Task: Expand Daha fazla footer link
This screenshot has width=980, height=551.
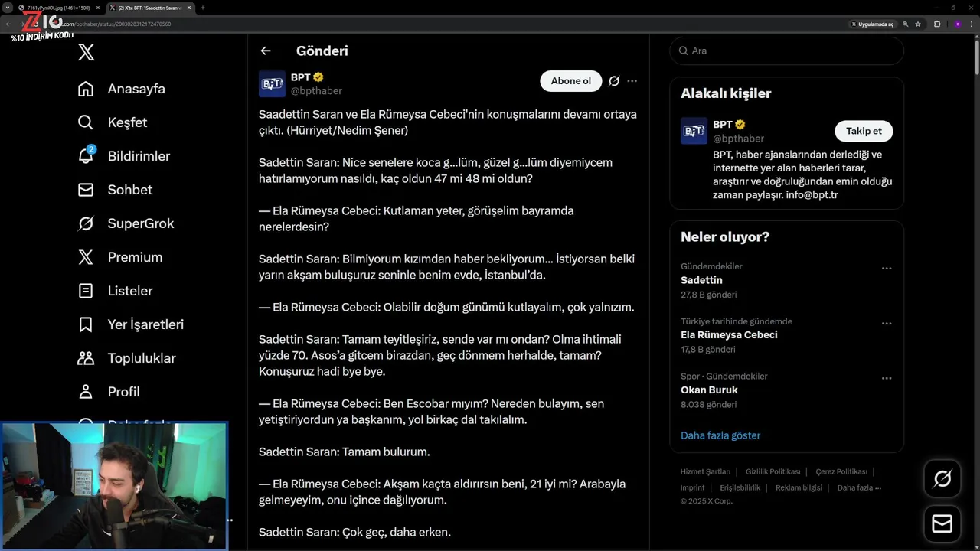Action: (859, 487)
